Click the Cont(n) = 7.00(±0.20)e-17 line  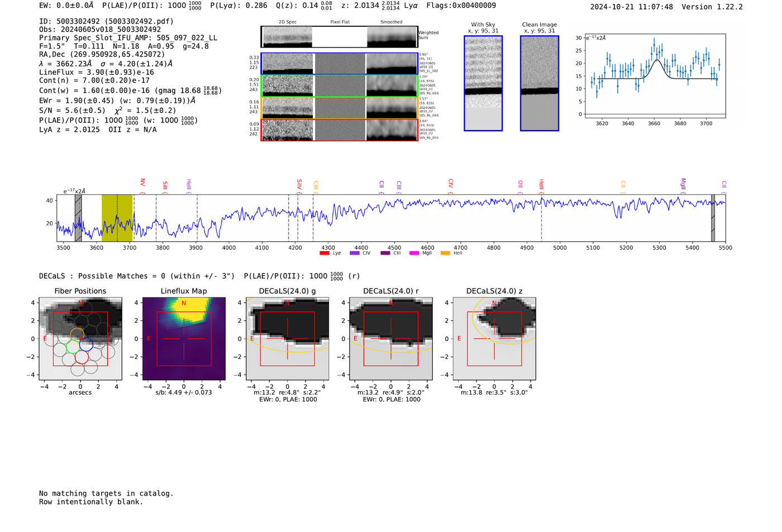(x=94, y=81)
